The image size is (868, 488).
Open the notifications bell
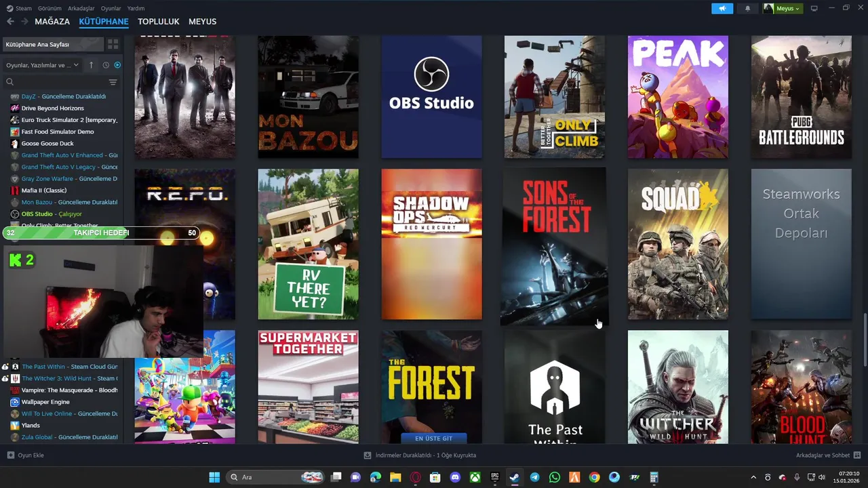click(748, 8)
